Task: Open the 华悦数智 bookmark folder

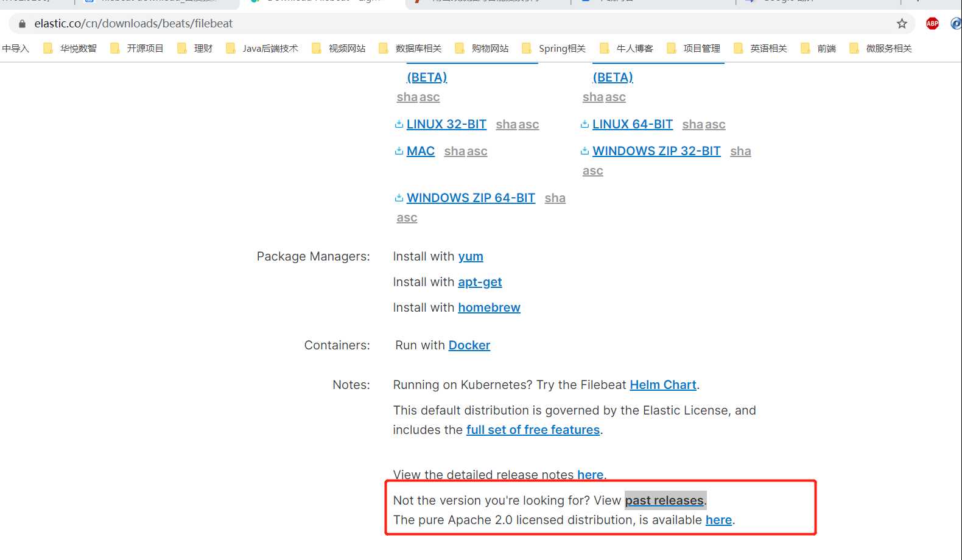Action: pyautogui.click(x=70, y=48)
